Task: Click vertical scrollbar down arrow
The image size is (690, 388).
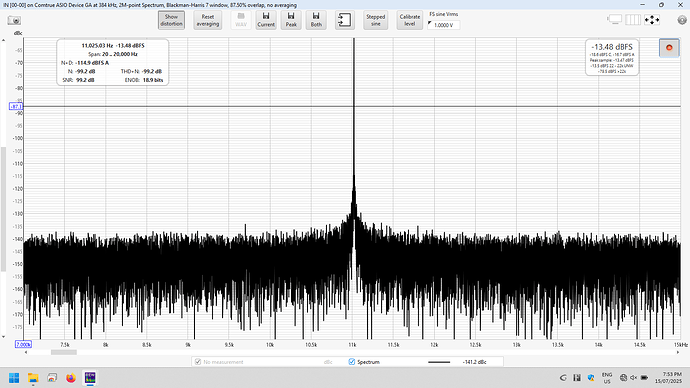Action: (4, 337)
